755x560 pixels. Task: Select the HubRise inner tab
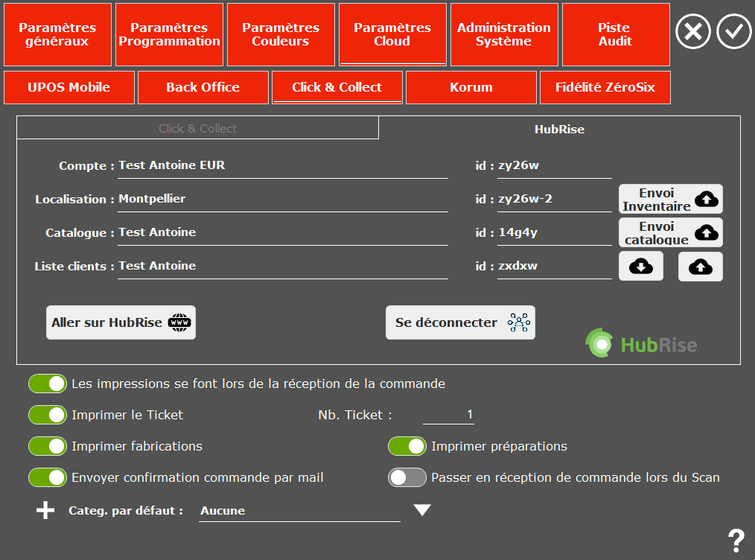click(559, 129)
